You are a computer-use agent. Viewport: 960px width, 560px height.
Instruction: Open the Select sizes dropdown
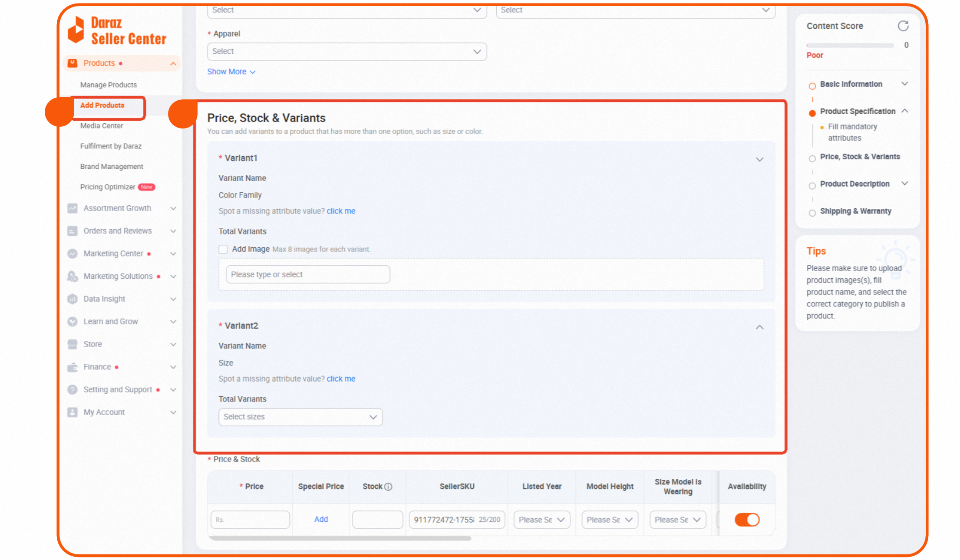[x=300, y=417]
